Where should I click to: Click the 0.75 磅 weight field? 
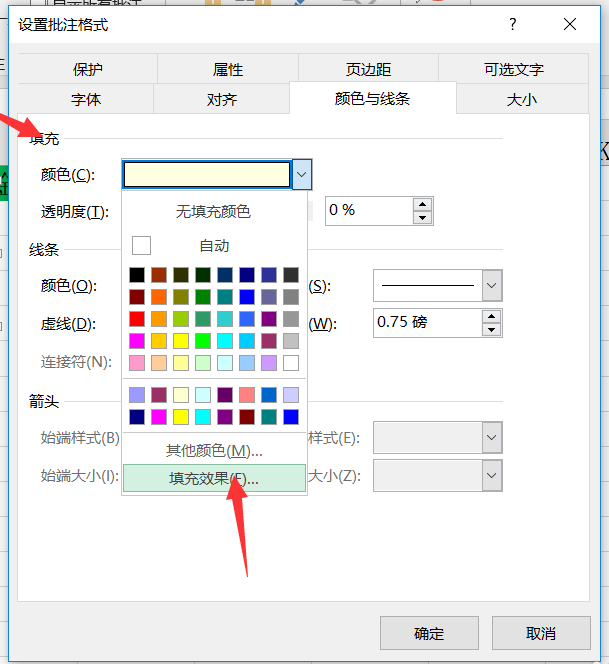tap(427, 323)
